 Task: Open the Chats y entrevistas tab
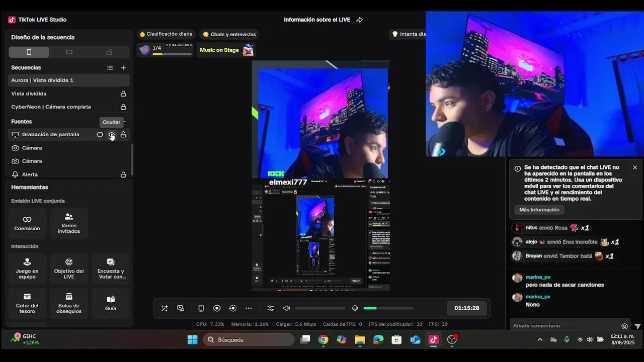[x=229, y=34]
